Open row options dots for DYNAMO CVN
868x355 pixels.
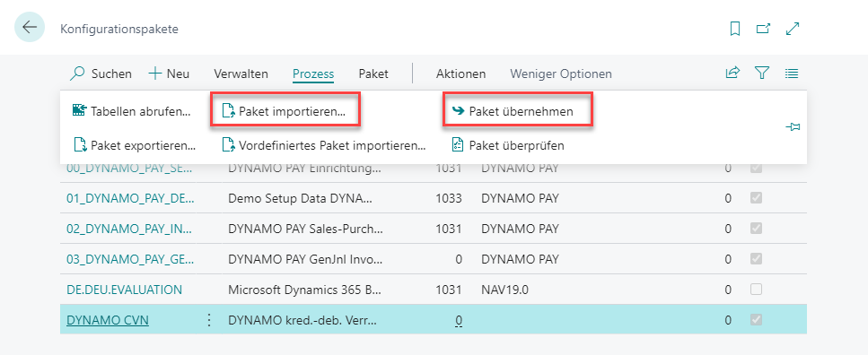(209, 320)
